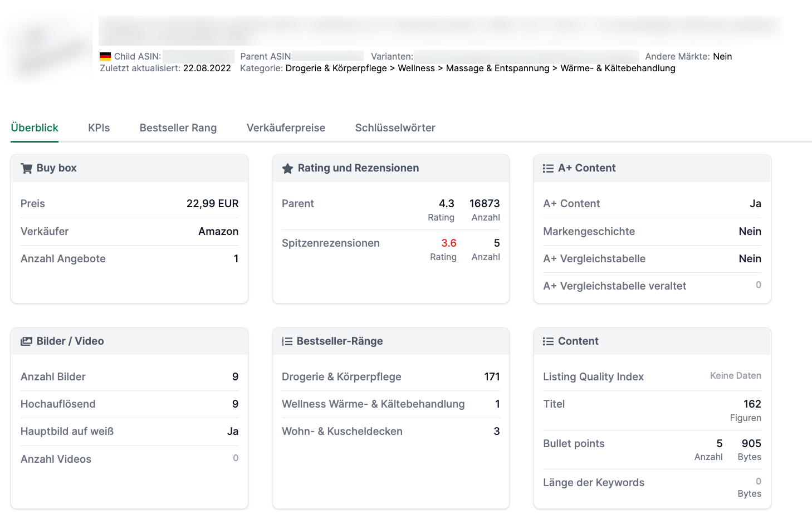Click the review count 16873
The width and height of the screenshot is (812, 519).
click(x=485, y=204)
